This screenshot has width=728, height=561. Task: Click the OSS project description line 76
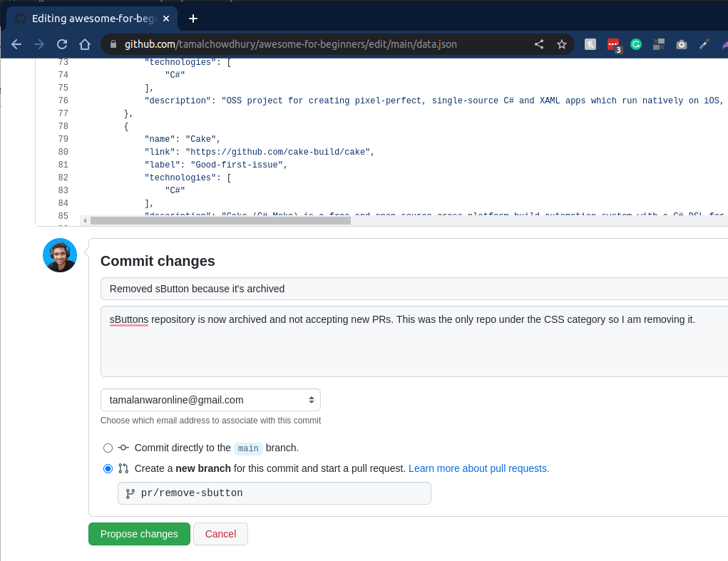(x=434, y=101)
